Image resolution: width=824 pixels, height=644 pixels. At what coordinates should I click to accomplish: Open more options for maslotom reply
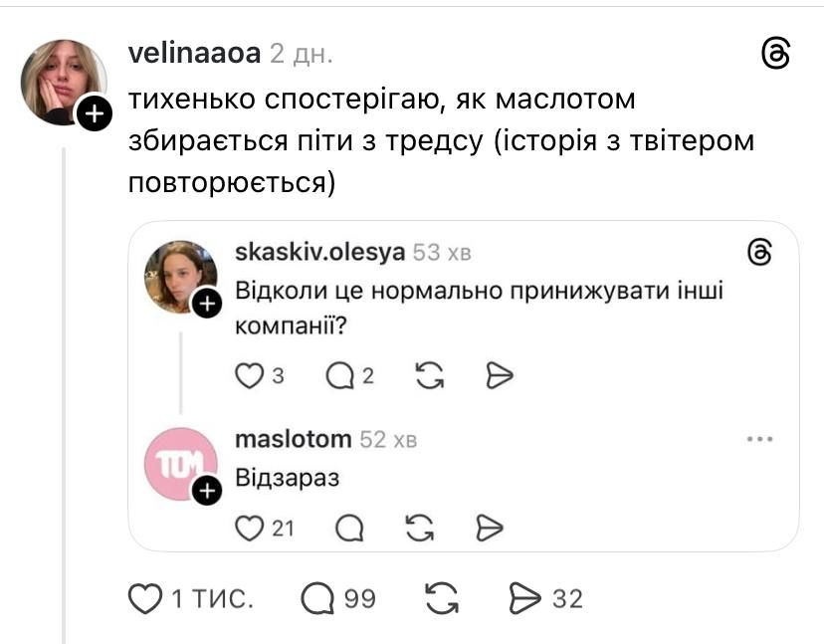coord(759,439)
